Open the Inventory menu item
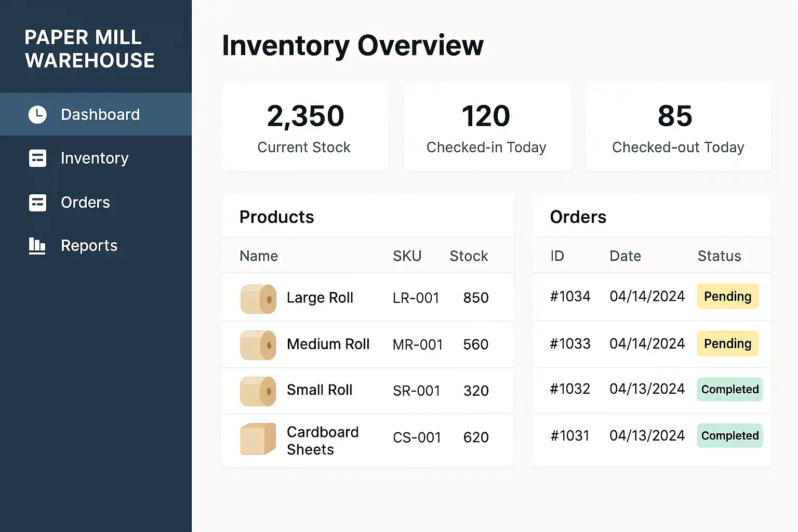798x532 pixels. (x=94, y=158)
